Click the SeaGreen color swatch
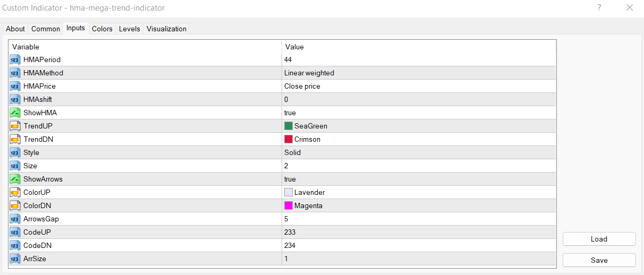This screenshot has height=275, width=644. point(289,126)
